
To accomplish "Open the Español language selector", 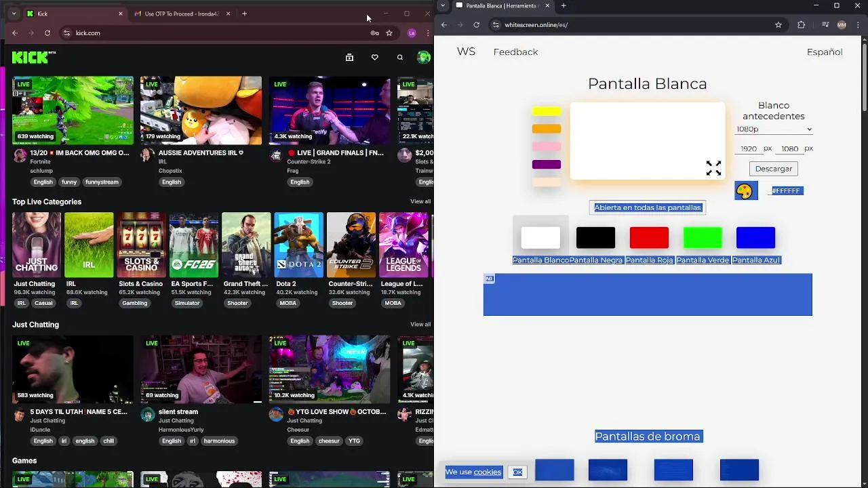I will point(825,52).
